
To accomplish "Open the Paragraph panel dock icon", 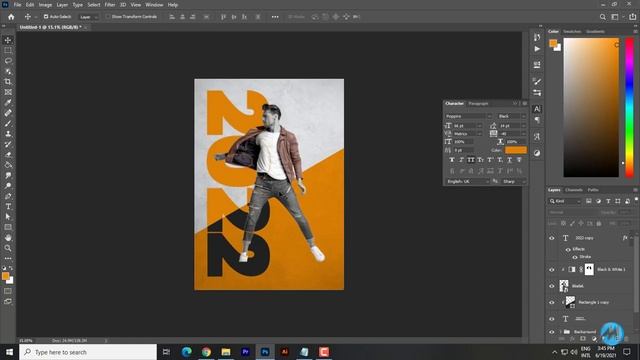I will point(537,120).
